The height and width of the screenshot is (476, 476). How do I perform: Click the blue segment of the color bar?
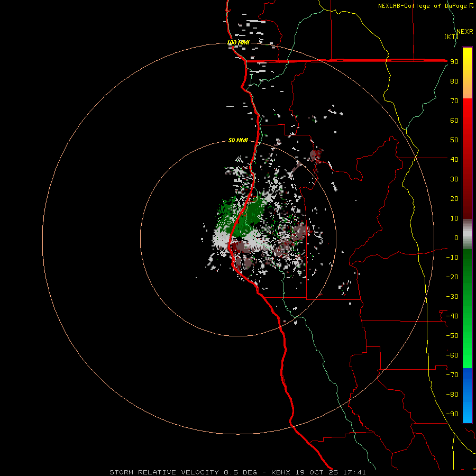(467, 396)
